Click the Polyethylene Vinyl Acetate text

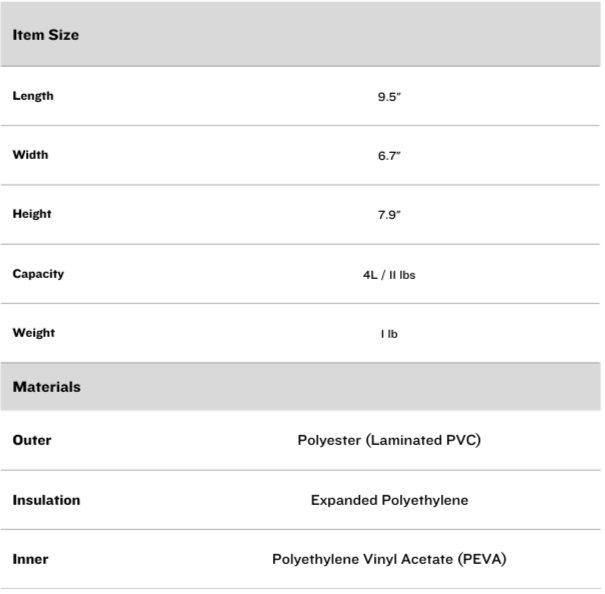(x=363, y=559)
